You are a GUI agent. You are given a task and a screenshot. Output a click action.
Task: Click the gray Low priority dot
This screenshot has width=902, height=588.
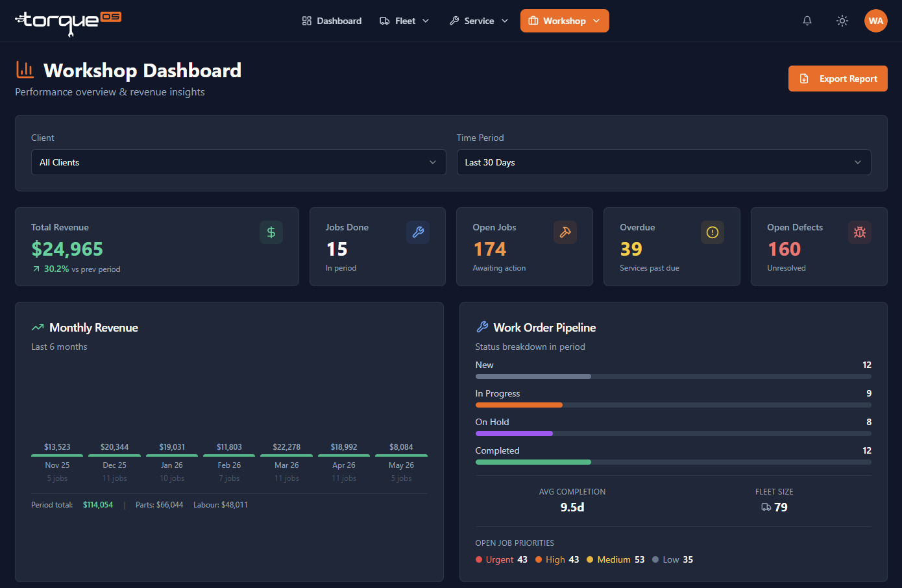(x=655, y=559)
